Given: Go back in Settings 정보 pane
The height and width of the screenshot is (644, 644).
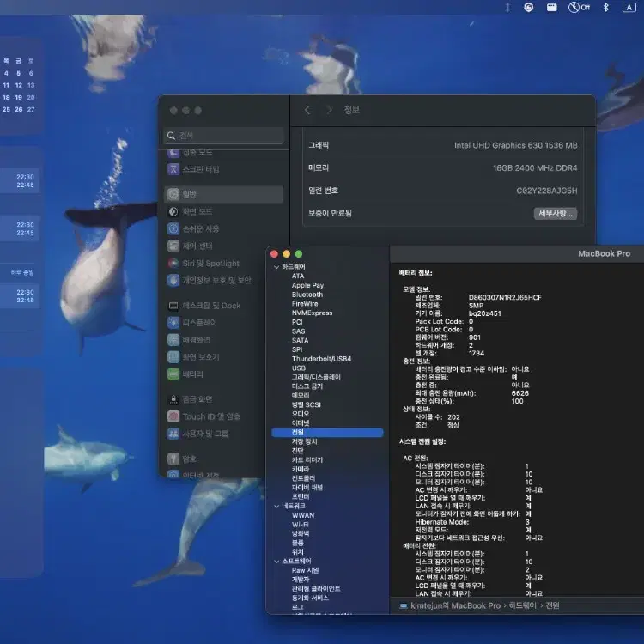Looking at the screenshot, I should tap(307, 110).
